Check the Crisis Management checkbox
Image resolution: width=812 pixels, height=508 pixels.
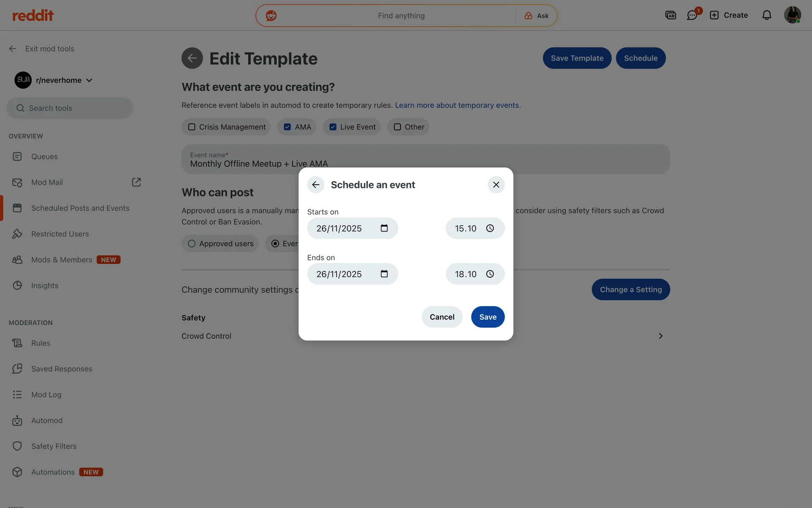click(192, 127)
